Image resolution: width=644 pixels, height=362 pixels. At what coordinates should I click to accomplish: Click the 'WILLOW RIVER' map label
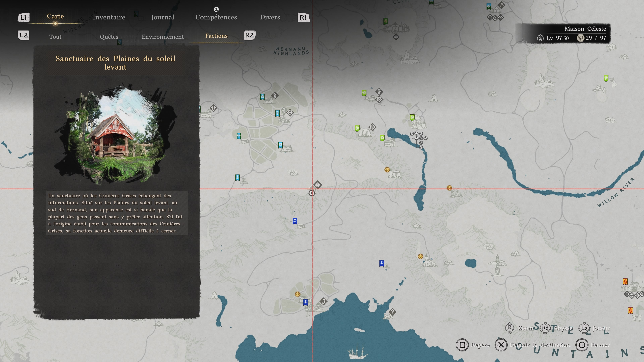[x=616, y=192]
